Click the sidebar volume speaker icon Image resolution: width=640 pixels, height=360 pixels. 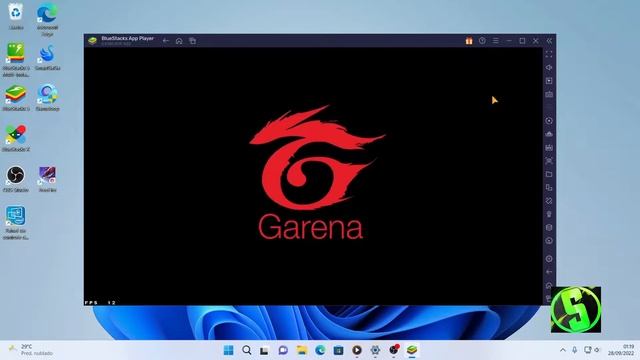[549, 67]
